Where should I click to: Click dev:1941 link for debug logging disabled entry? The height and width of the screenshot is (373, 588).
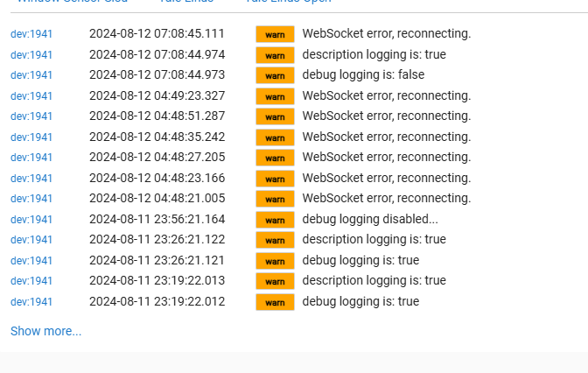point(31,220)
